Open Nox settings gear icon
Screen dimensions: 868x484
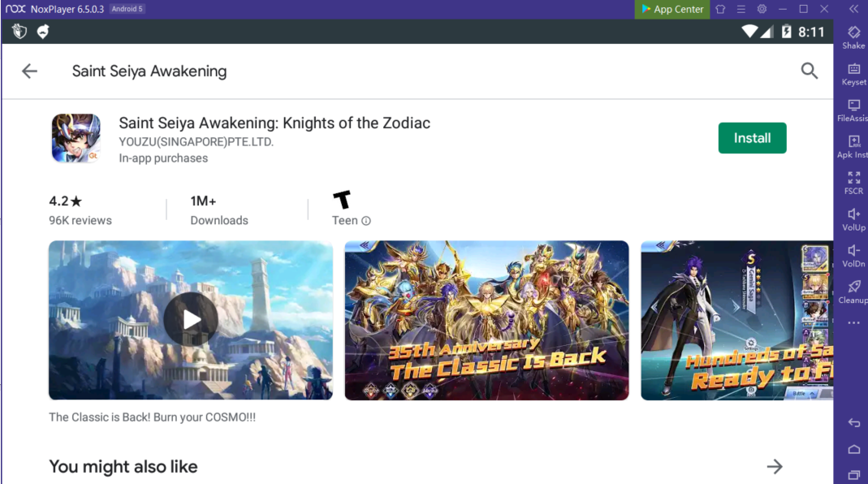coord(762,9)
